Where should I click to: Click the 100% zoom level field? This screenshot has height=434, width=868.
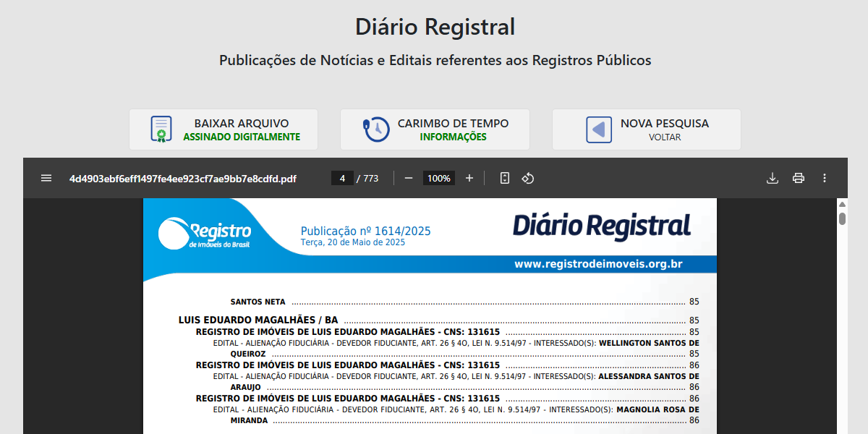pyautogui.click(x=439, y=178)
